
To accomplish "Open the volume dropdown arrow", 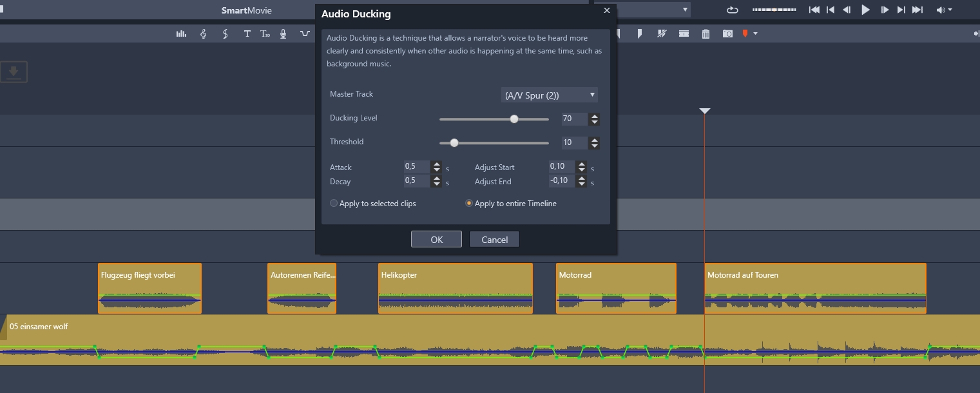I will (x=950, y=10).
